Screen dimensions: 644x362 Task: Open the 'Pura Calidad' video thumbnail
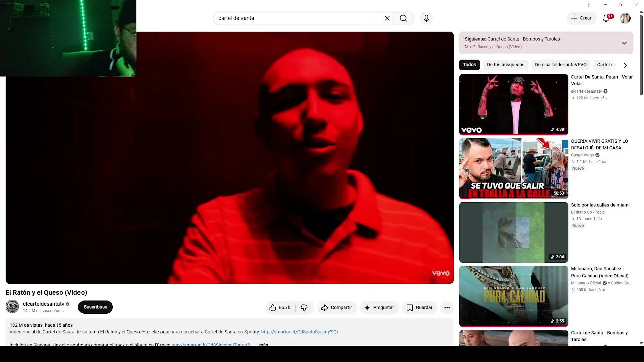click(x=513, y=296)
